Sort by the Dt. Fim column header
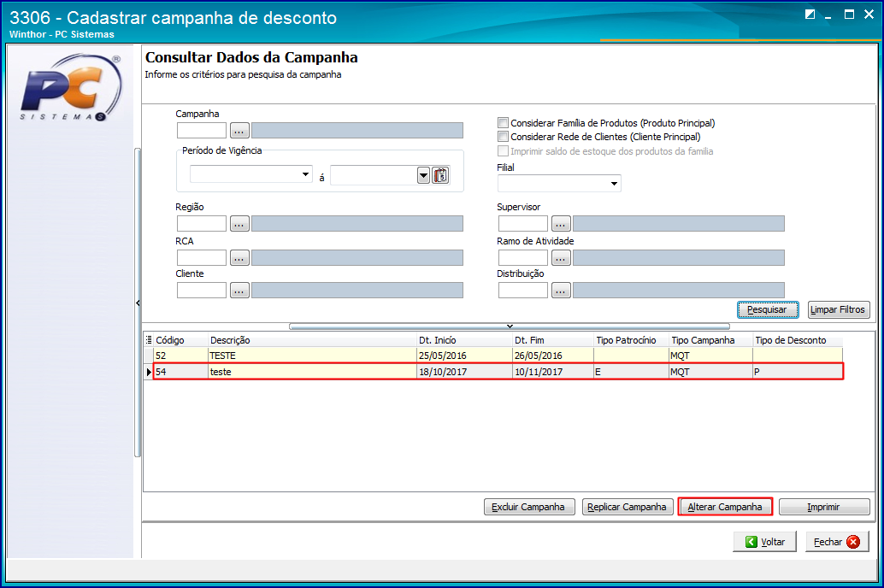Viewport: 884px width, 588px height. [x=553, y=340]
